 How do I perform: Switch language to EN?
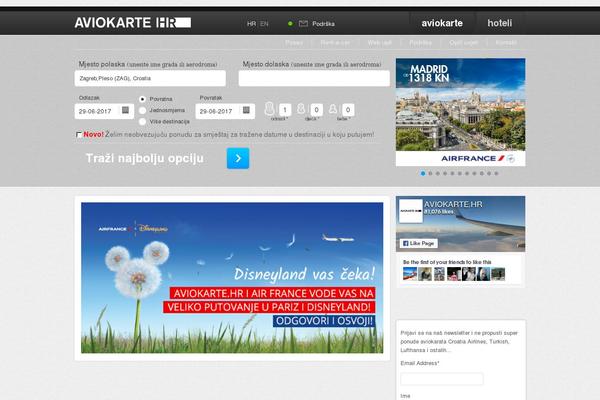(264, 24)
